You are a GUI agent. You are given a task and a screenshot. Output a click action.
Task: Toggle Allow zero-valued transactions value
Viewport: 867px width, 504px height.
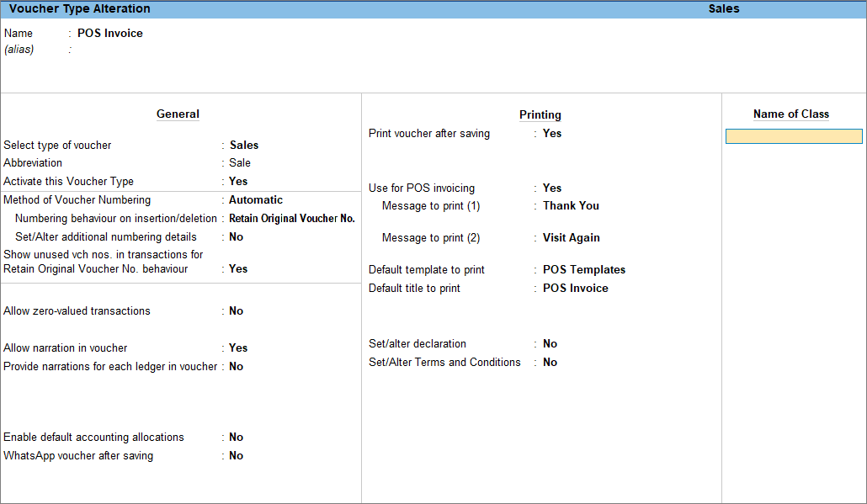tap(236, 310)
